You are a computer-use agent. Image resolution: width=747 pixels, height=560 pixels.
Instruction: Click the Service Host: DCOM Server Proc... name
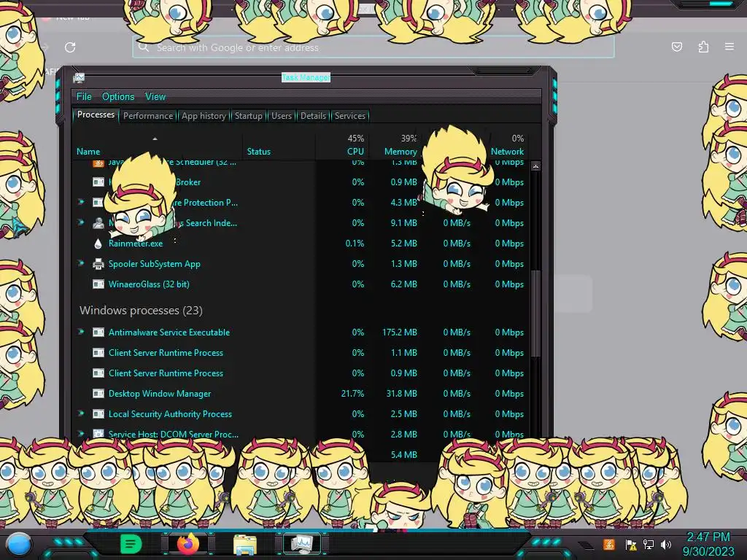174,435
